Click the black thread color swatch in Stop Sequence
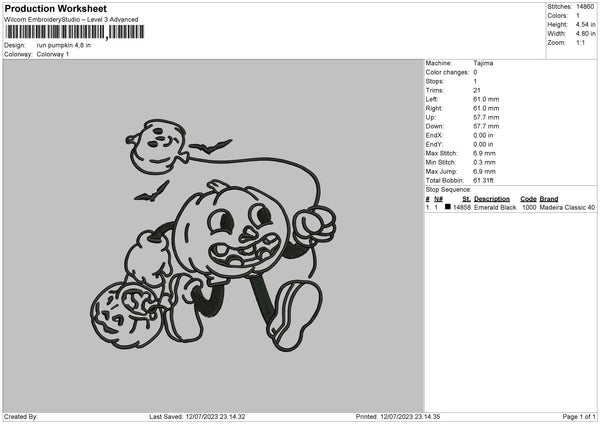The image size is (600, 424). [x=448, y=207]
